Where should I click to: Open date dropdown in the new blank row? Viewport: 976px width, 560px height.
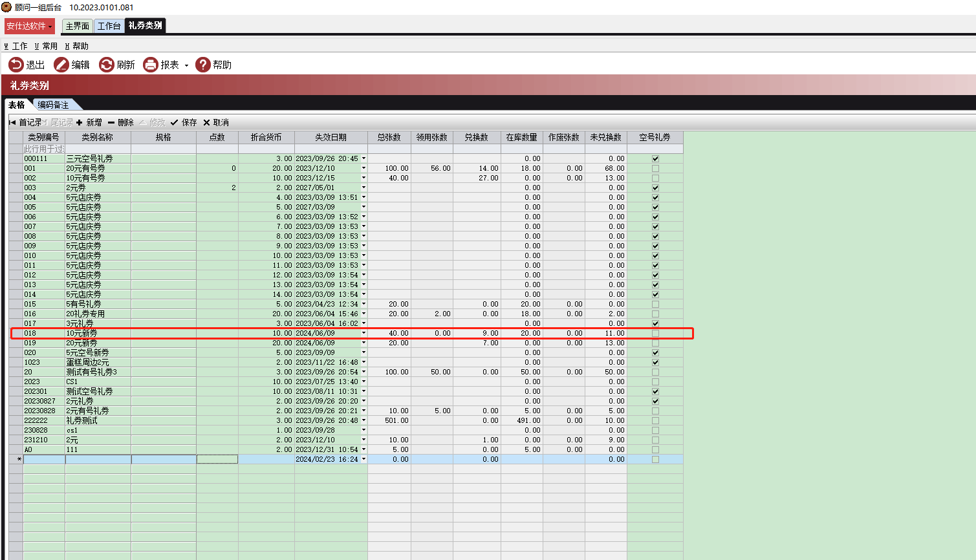point(363,459)
